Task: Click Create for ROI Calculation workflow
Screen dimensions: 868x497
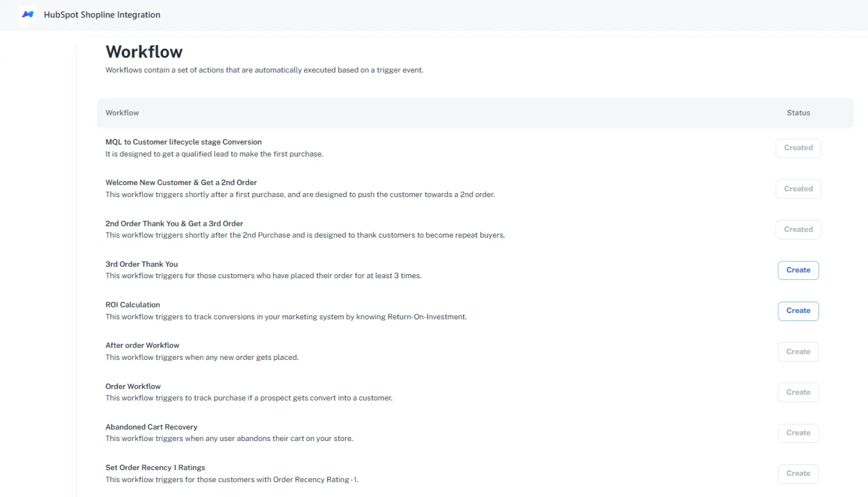Action: [798, 311]
